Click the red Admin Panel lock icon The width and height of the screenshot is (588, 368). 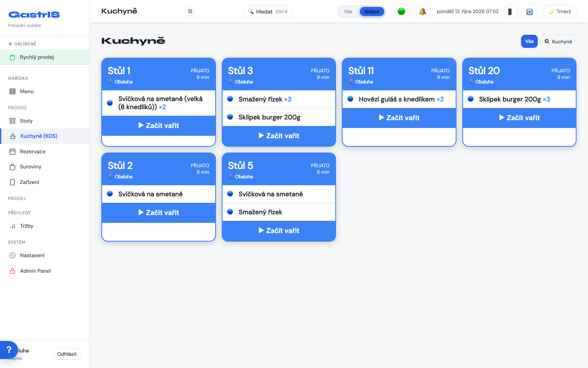12,271
